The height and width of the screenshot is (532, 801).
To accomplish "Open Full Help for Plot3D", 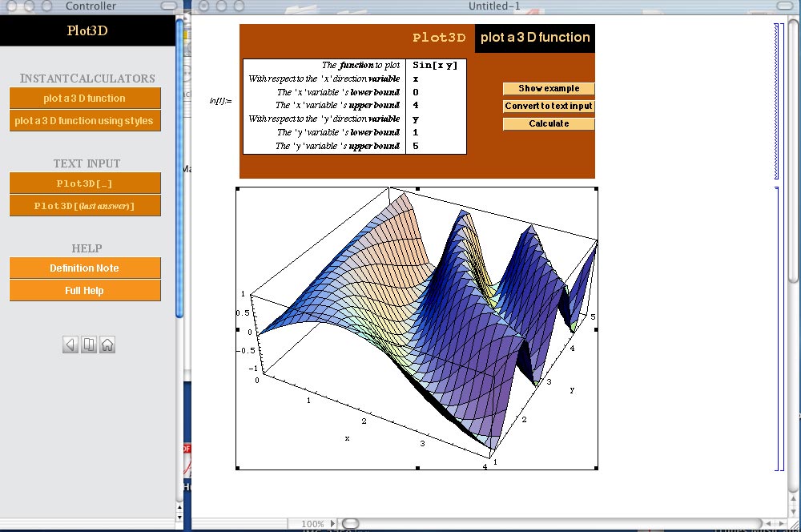I will point(84,291).
